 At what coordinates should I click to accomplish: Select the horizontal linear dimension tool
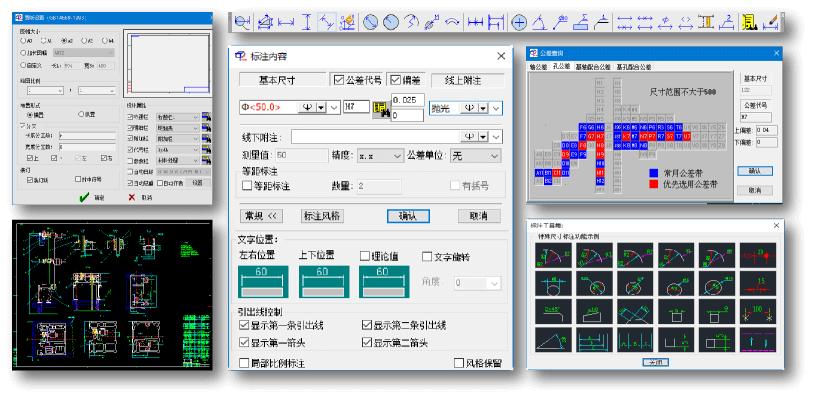pyautogui.click(x=286, y=22)
